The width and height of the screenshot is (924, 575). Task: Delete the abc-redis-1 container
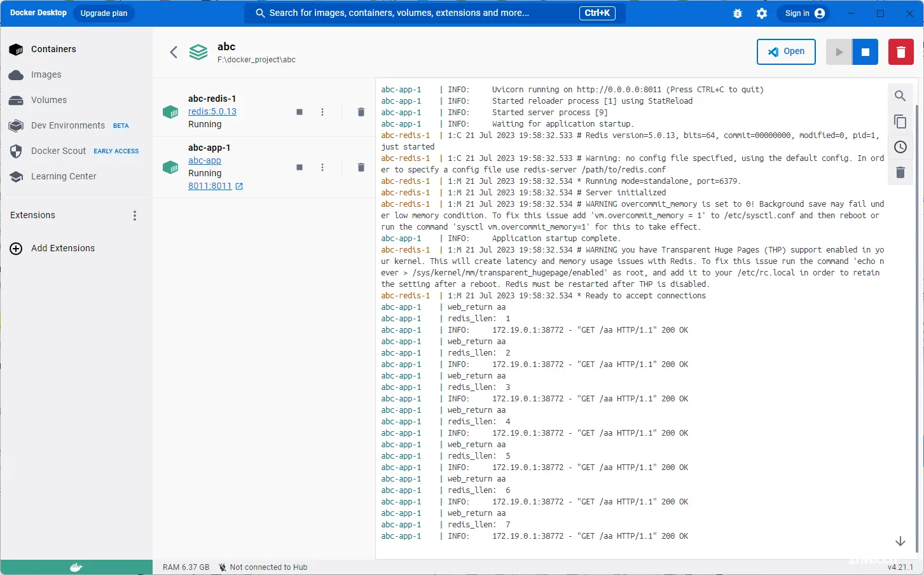pos(361,112)
